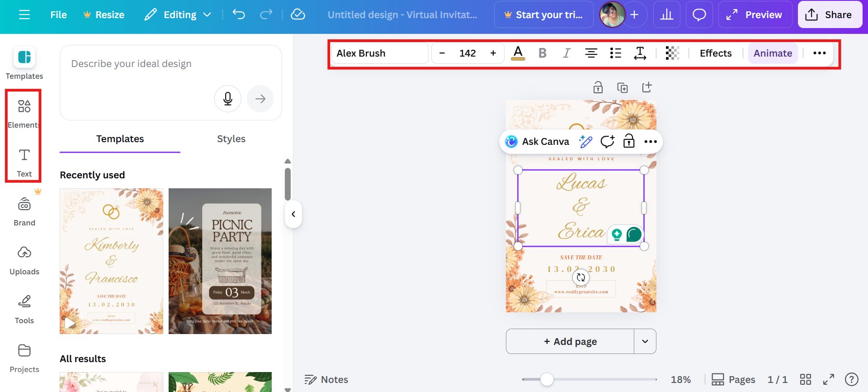The image size is (868, 392).
Task: Open the Projects sidebar panel
Action: point(24,359)
